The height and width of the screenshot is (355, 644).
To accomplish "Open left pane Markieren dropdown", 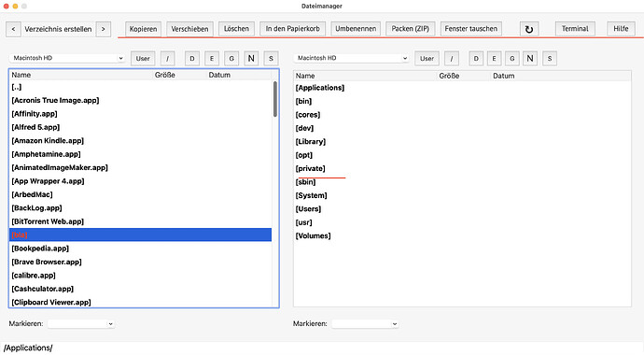I will click(x=81, y=324).
